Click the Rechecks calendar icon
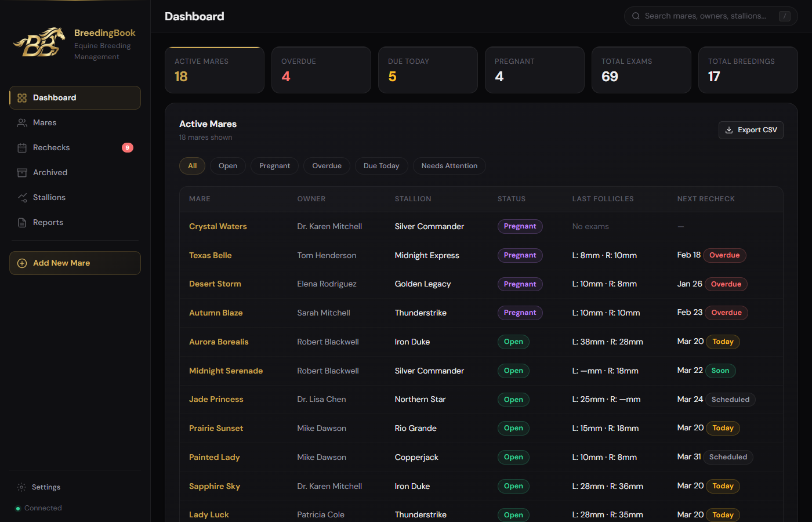This screenshot has width=812, height=522. pyautogui.click(x=22, y=148)
